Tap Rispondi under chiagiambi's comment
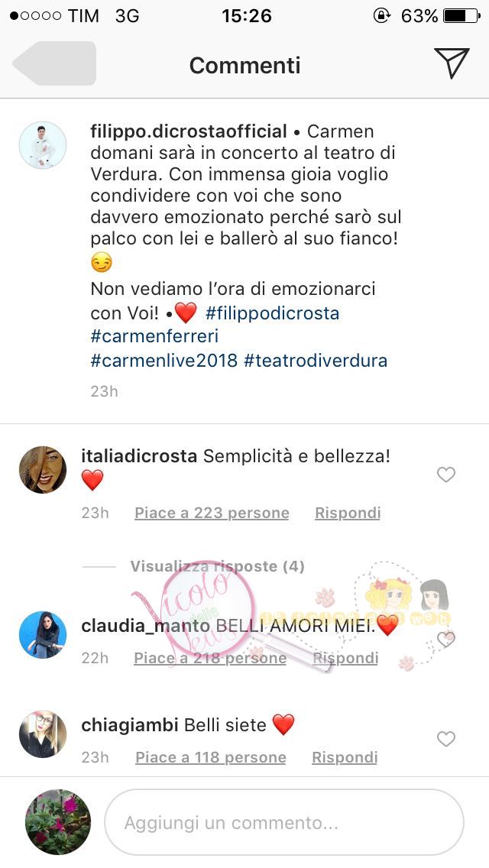Screen dimensions: 489x868 tap(345, 757)
